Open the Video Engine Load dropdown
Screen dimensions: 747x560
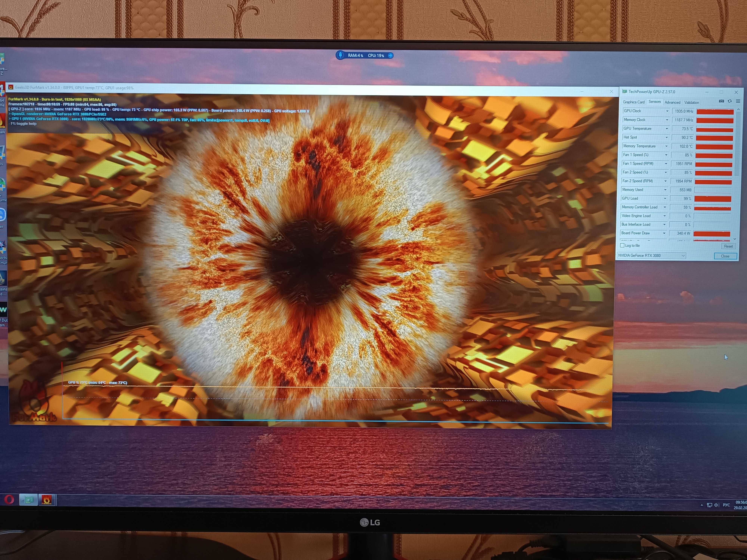click(x=665, y=216)
